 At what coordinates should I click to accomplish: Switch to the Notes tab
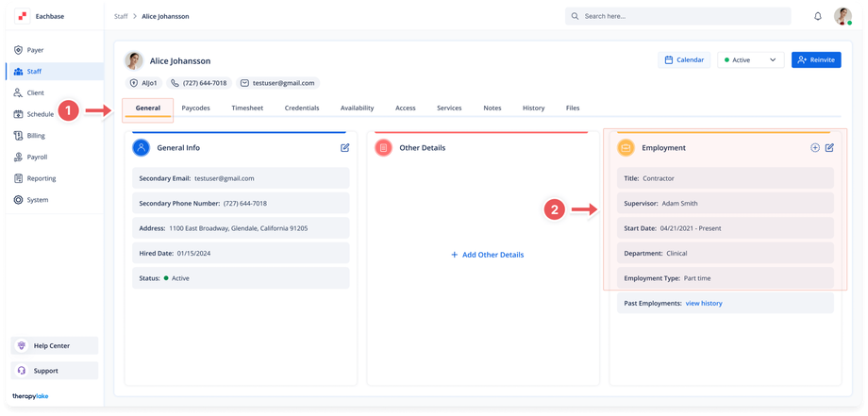coord(492,108)
